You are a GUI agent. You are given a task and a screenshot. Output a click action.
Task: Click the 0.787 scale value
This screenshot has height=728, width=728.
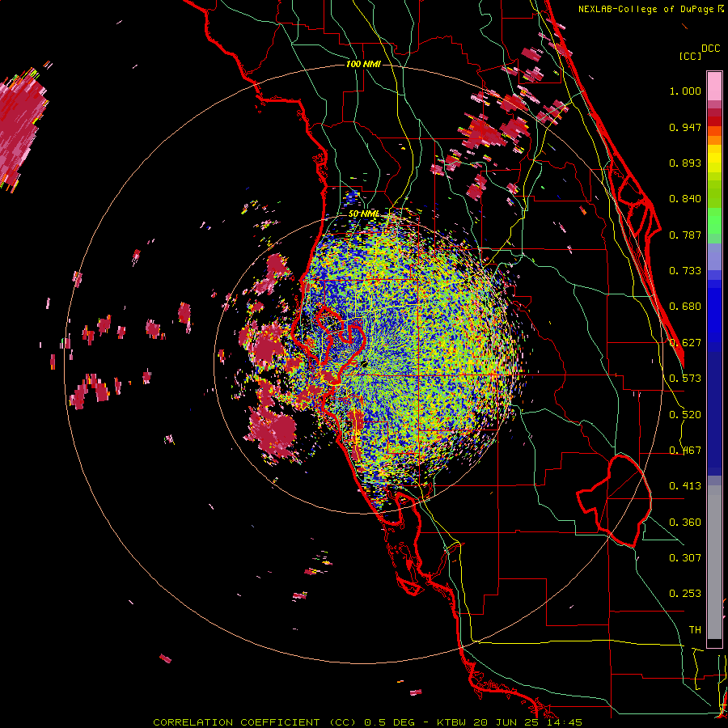click(x=685, y=235)
